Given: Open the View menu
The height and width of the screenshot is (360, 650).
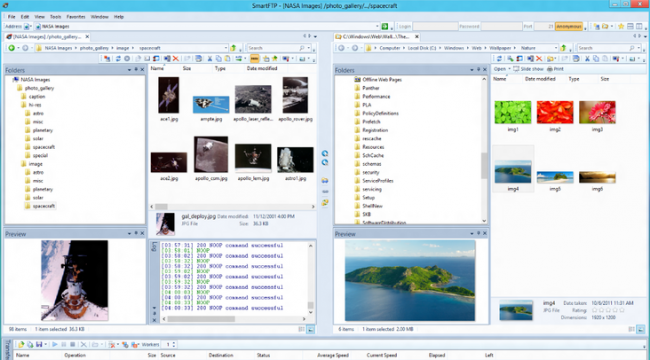Looking at the screenshot, I should (39, 17).
